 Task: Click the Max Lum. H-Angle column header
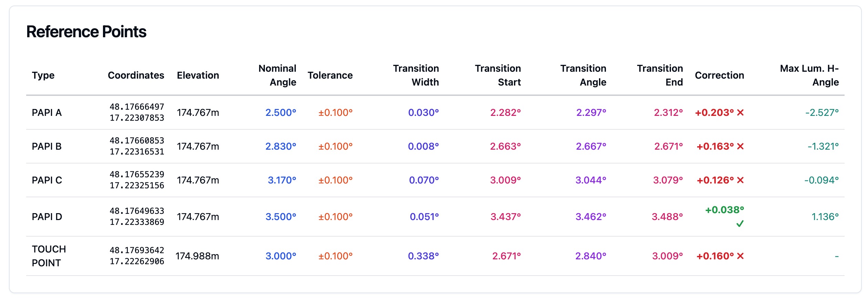click(809, 76)
